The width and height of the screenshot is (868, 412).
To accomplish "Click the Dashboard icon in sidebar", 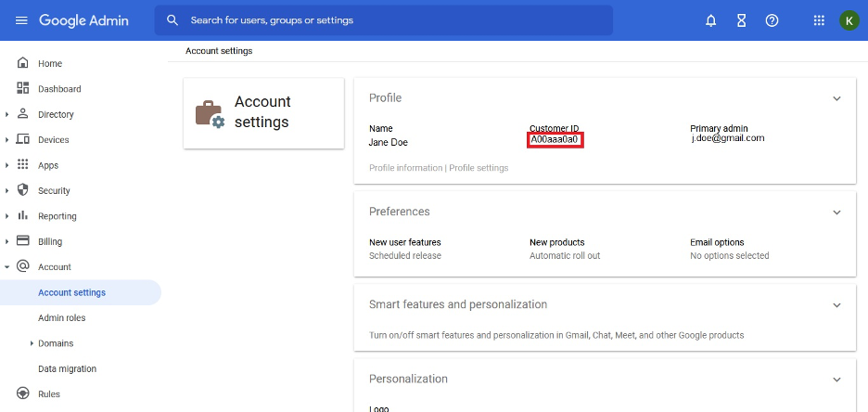I will [22, 88].
